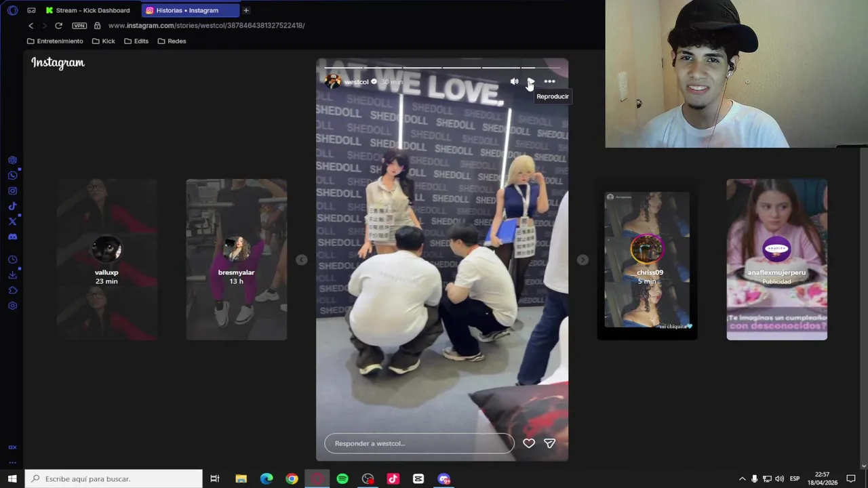Open GX Corner gamepad icon
This screenshot has height=488, width=868.
coord(31,10)
